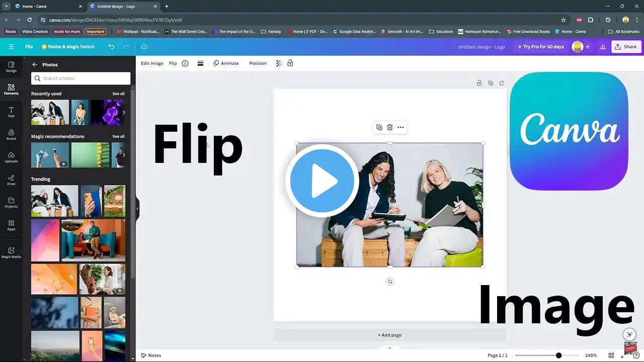Open the 148% zoom level menu
Screen dimensions: 644x362
[x=591, y=355]
